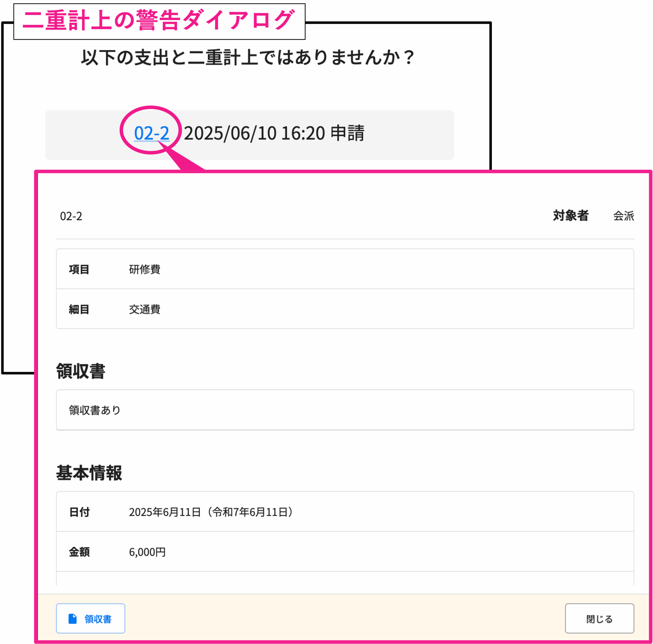The width and height of the screenshot is (653, 644).
Task: Click the 領収書 section heading
Action: (x=81, y=371)
